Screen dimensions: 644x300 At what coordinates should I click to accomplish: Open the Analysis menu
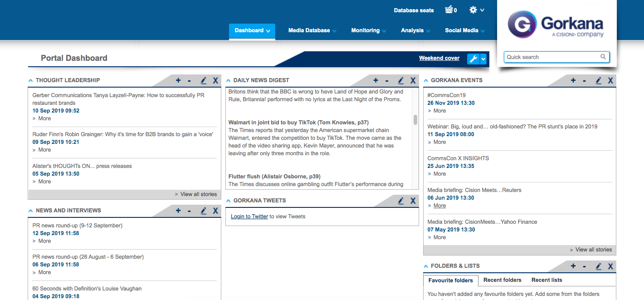(415, 31)
